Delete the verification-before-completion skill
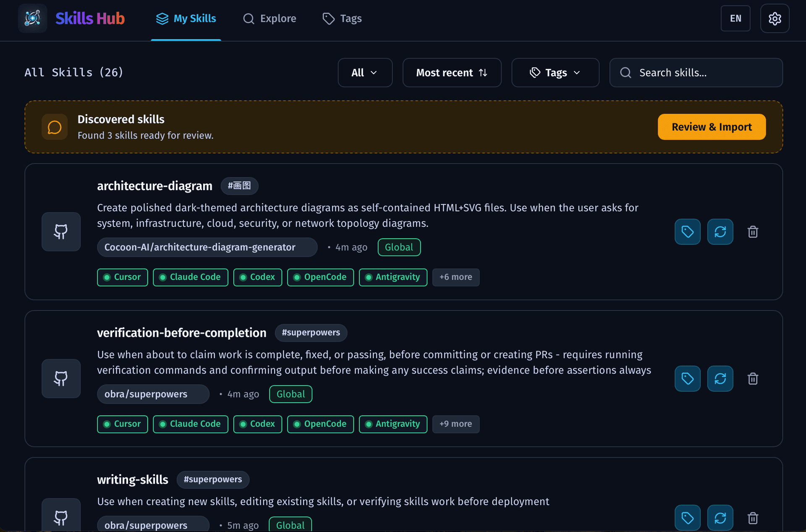 (x=753, y=379)
